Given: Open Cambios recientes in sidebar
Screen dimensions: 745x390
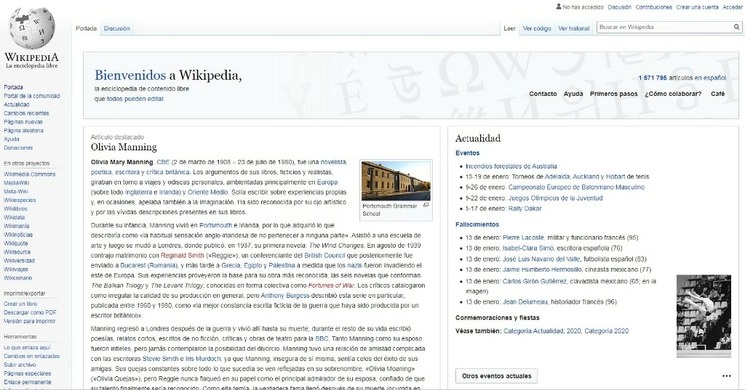Looking at the screenshot, I should click(x=26, y=114).
